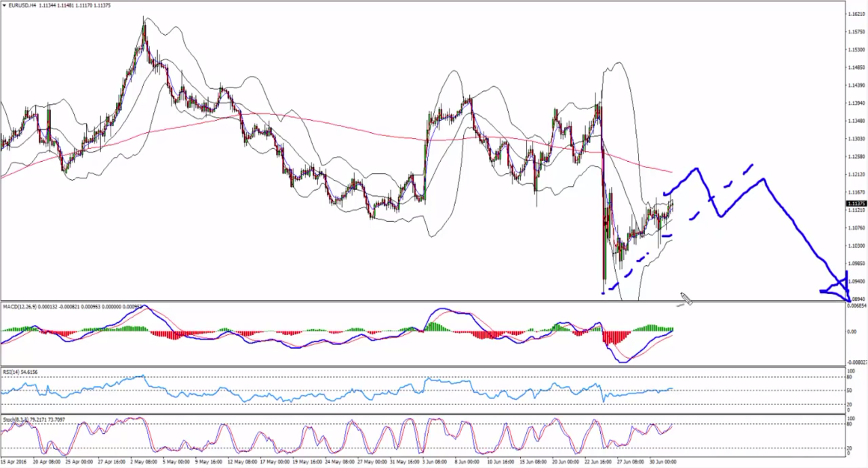
Task: Click the RSI(14) indicator label
Action: click(x=11, y=372)
